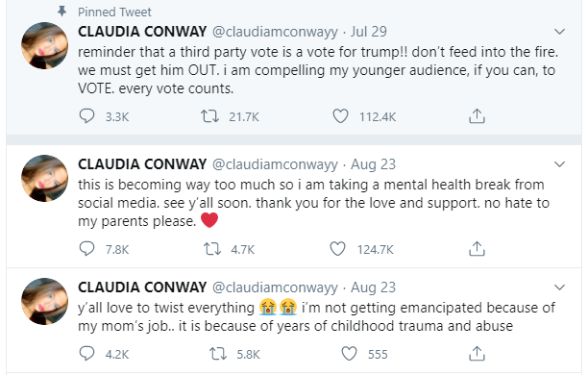Like the tweet with 124.7K likes
Screen dimensions: 588x375
pyautogui.click(x=337, y=249)
